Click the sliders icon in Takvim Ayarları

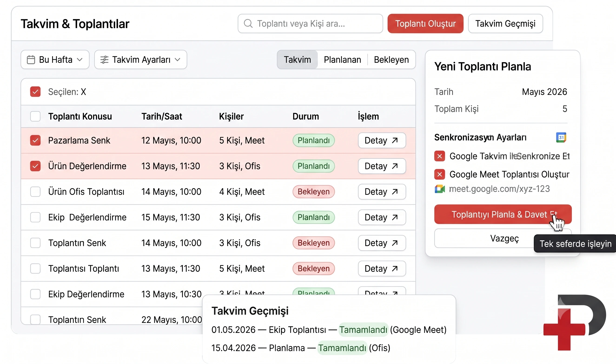[104, 60]
